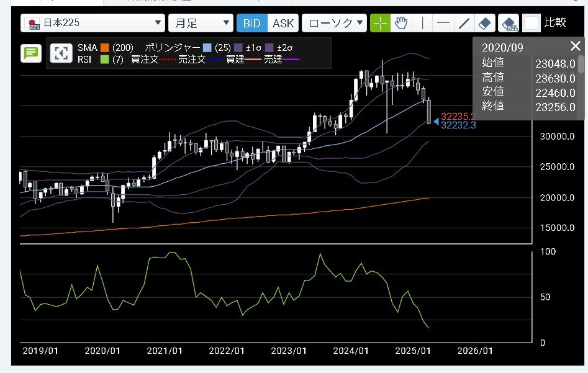Screen dimensions: 588x373
Task: Switch price display to BID
Action: coord(251,24)
